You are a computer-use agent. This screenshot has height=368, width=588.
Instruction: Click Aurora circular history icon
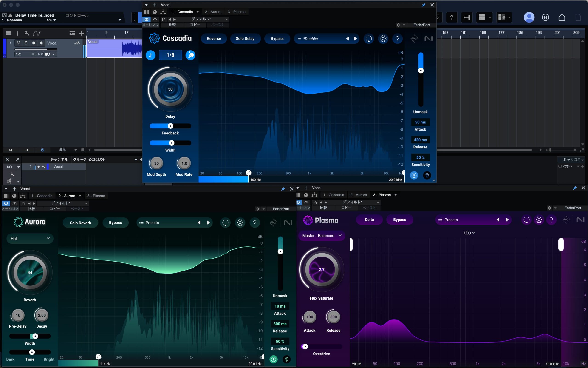tap(225, 223)
